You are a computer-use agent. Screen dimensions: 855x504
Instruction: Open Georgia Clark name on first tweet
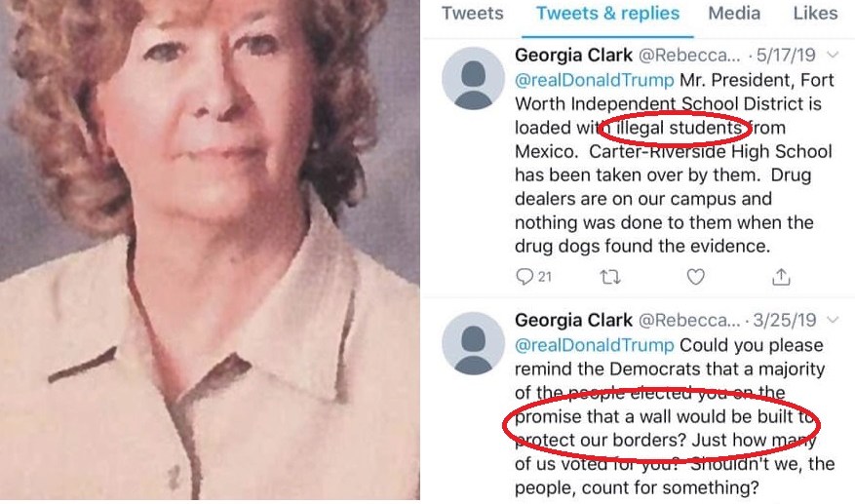(x=573, y=55)
